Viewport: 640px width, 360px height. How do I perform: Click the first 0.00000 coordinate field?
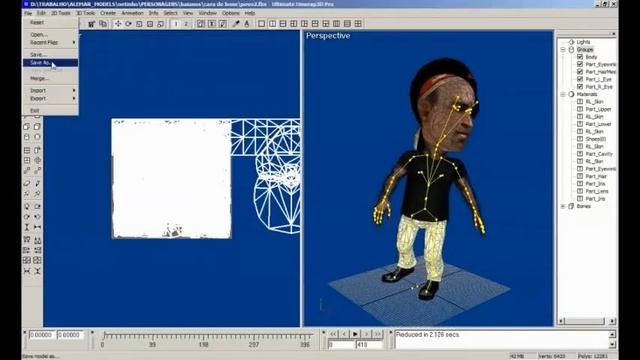42,335
